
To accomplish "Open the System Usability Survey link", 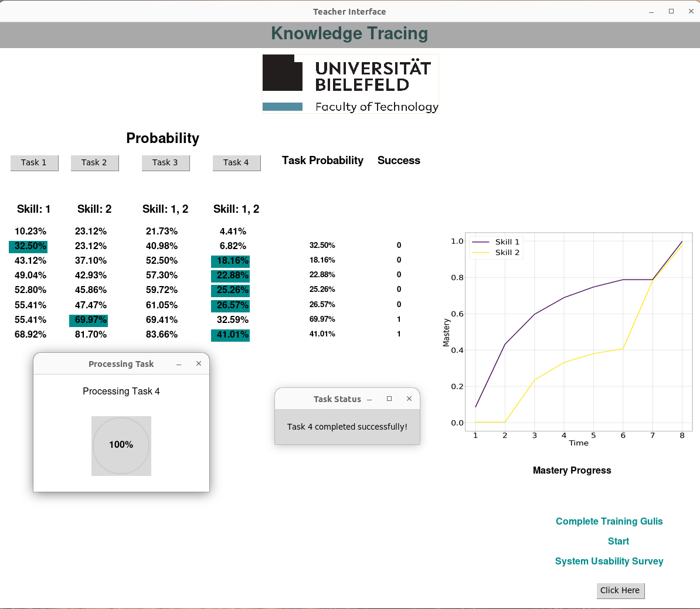I will click(609, 561).
